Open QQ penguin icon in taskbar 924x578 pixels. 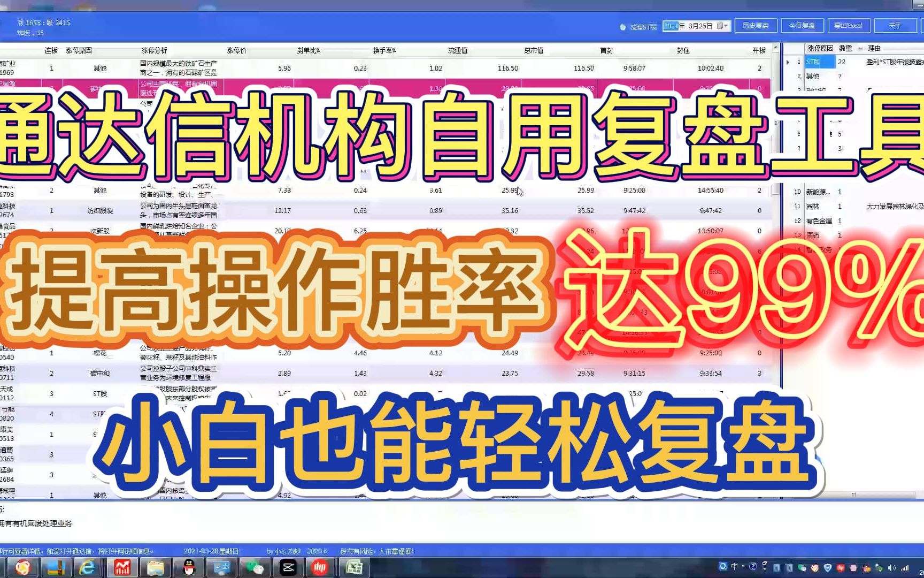(189, 567)
